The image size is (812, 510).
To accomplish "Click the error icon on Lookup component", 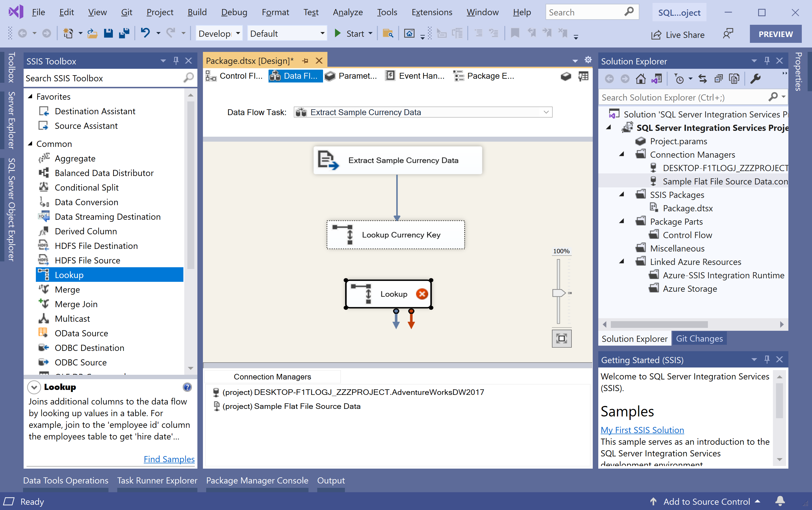I will 422,293.
